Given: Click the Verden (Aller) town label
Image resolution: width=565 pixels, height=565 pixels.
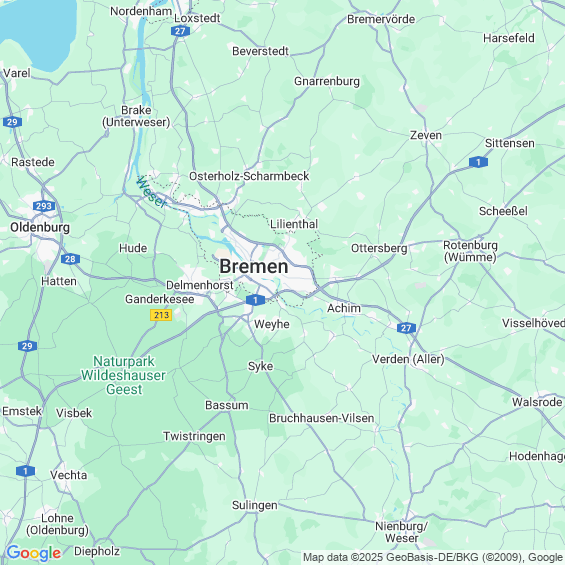Looking at the screenshot, I should (408, 359).
